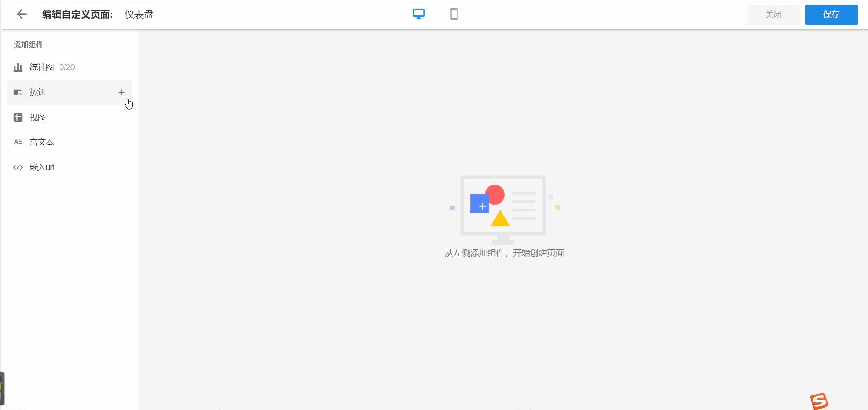Click the 编辑自定义页面 title text
868x410 pixels.
(x=77, y=15)
